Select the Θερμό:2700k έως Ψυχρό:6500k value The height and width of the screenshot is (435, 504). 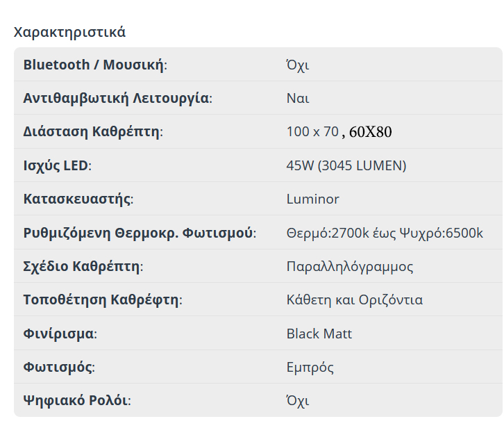tap(385, 232)
